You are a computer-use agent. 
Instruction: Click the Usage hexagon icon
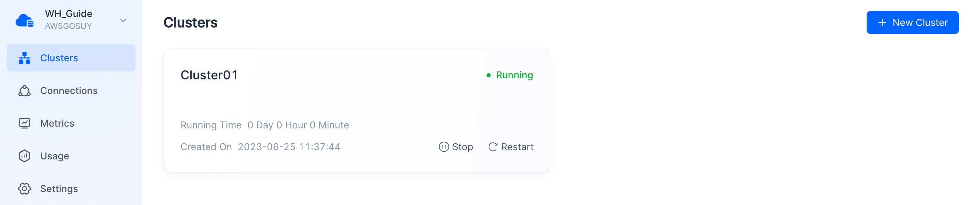click(25, 156)
